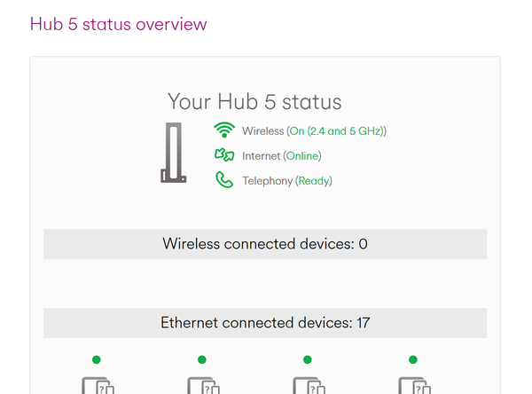Click second device's green status dot
The image size is (532, 394).
(201, 359)
